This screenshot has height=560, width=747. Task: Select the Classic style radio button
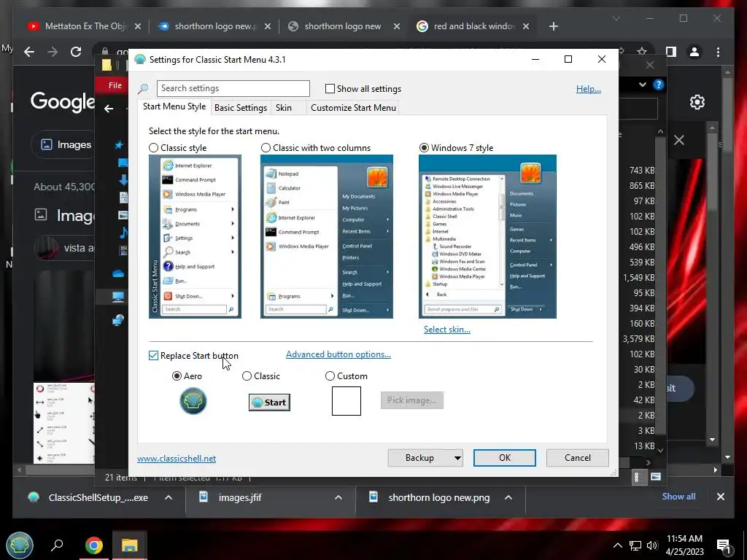pyautogui.click(x=153, y=148)
